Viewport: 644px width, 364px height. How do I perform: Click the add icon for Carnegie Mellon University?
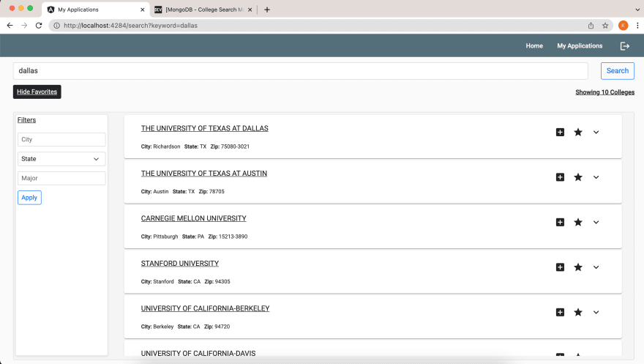(560, 222)
